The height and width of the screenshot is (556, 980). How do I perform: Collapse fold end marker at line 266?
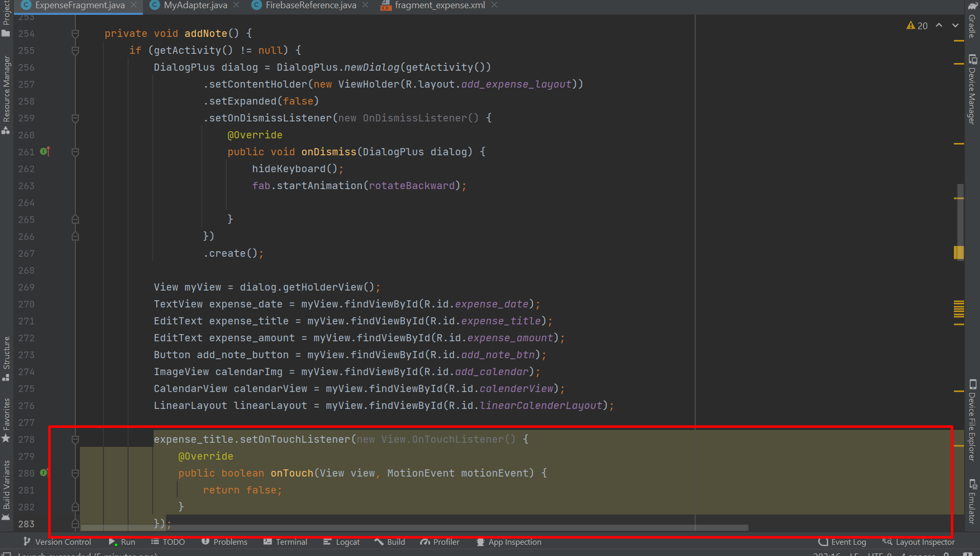[75, 236]
